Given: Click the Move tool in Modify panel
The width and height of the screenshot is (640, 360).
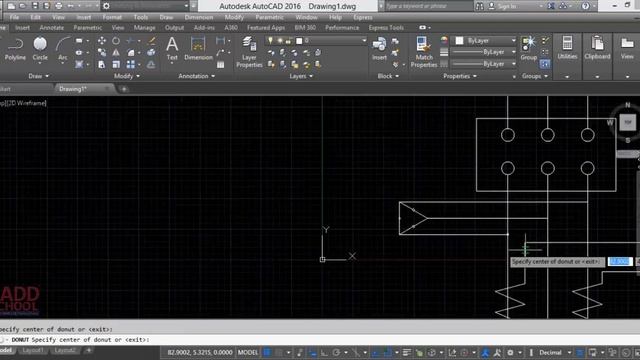Looking at the screenshot, I should [x=102, y=40].
